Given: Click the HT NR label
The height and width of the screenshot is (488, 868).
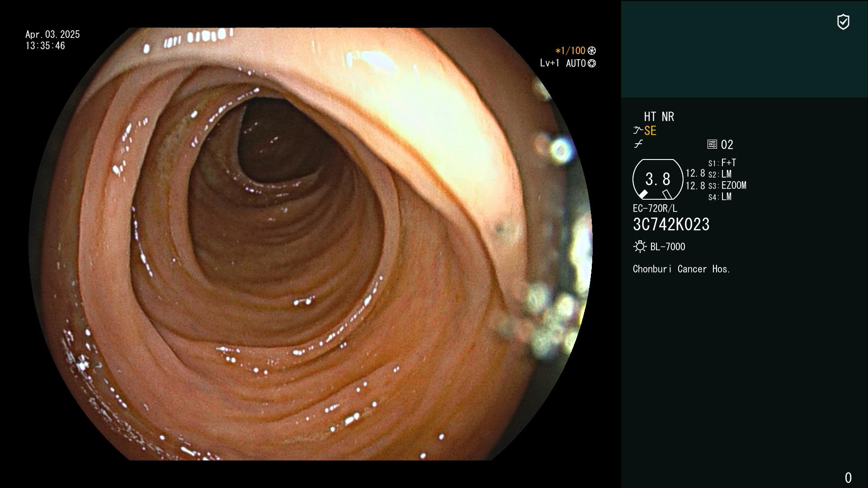Looking at the screenshot, I should [x=659, y=117].
